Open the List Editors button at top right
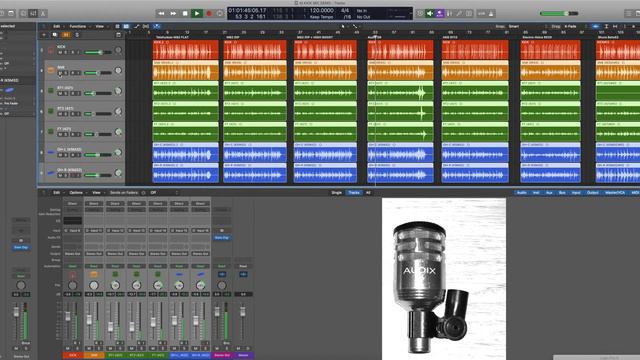The height and width of the screenshot is (360, 640). (629, 13)
